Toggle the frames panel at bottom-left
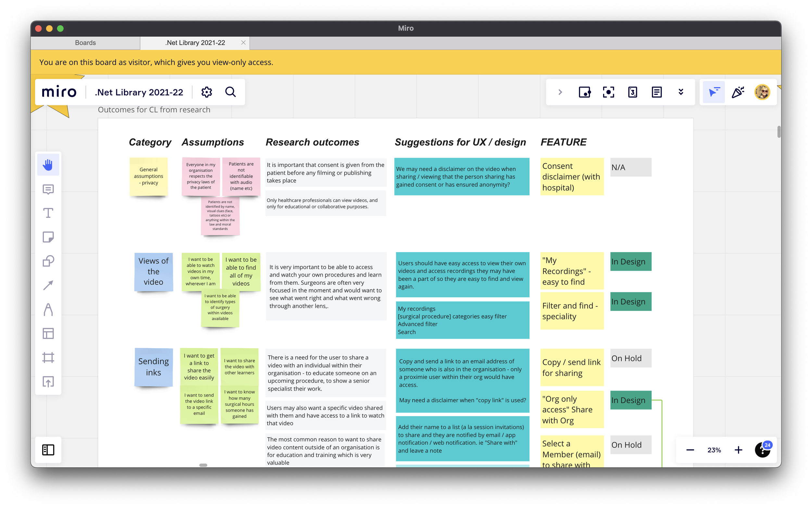Image resolution: width=812 pixels, height=508 pixels. coord(48,450)
